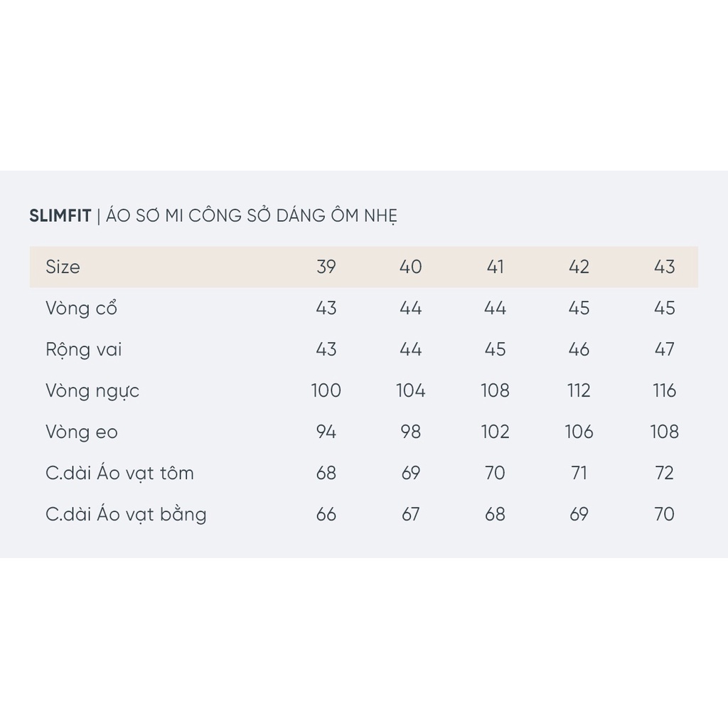Select size 41 column header
This screenshot has width=728, height=728.
pos(495,267)
